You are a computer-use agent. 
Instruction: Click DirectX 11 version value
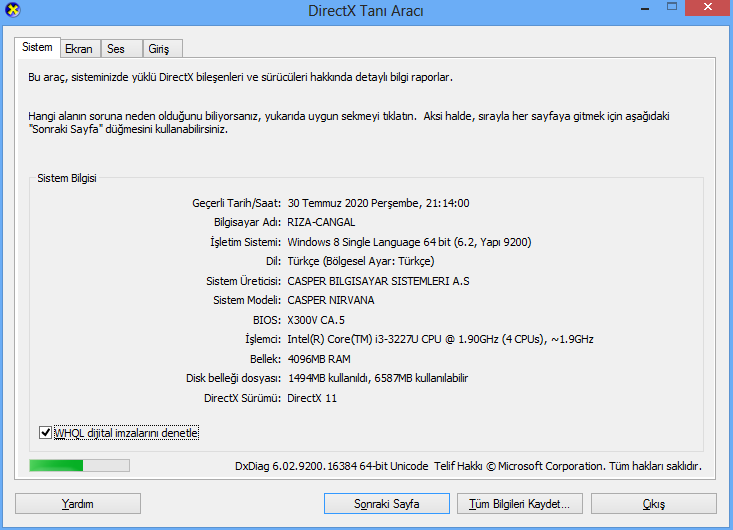(312, 398)
